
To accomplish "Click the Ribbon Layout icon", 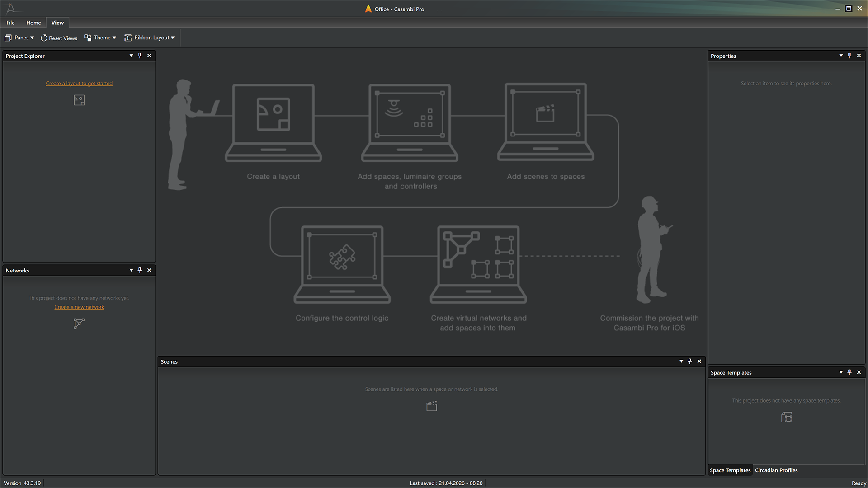I will point(128,38).
